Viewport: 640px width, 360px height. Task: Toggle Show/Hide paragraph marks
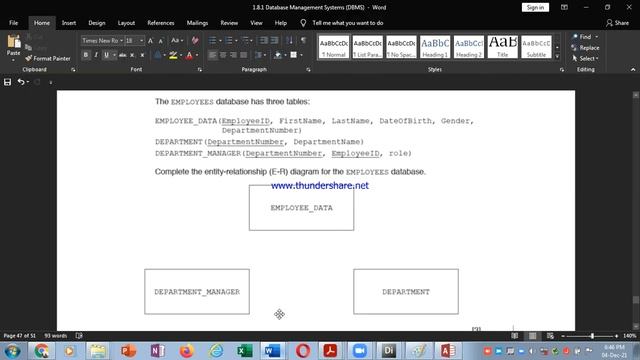pyautogui.click(x=303, y=40)
